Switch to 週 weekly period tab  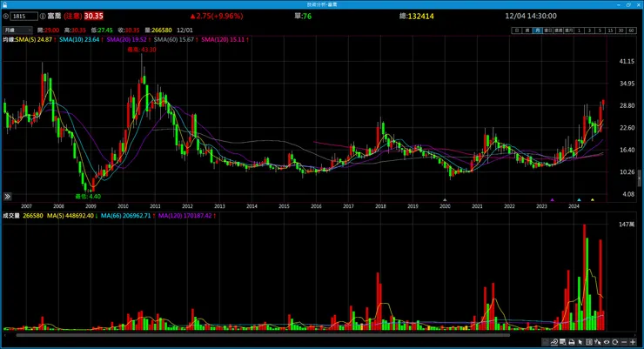pos(527,30)
